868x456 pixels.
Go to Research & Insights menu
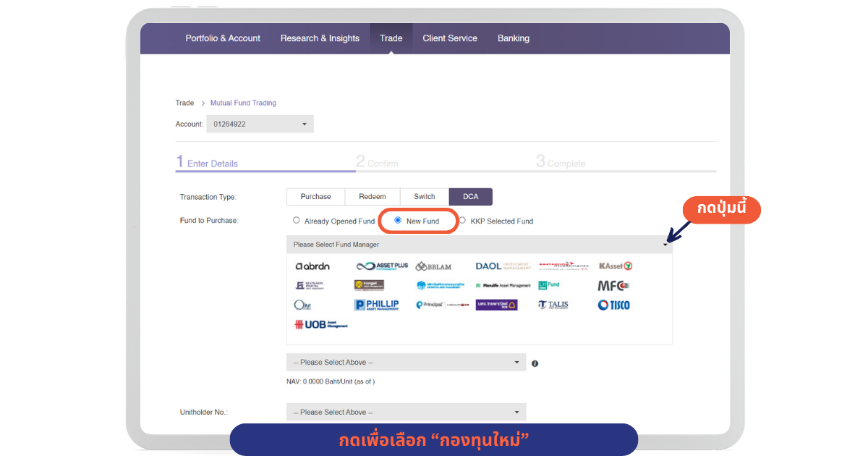point(320,38)
